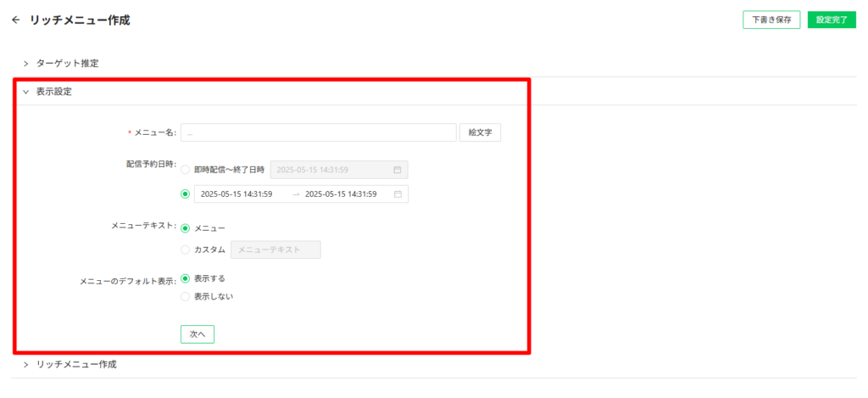Open calendar icon in the end date field
868x398 pixels.
397,170
